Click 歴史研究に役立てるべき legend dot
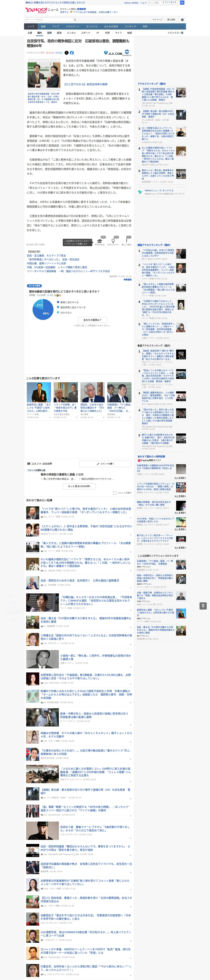 pyautogui.click(x=58, y=307)
